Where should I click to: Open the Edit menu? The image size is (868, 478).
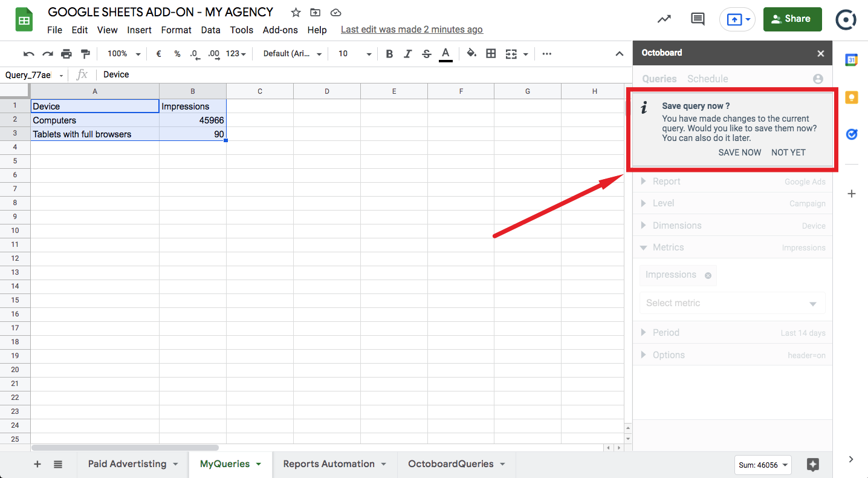[x=80, y=30]
